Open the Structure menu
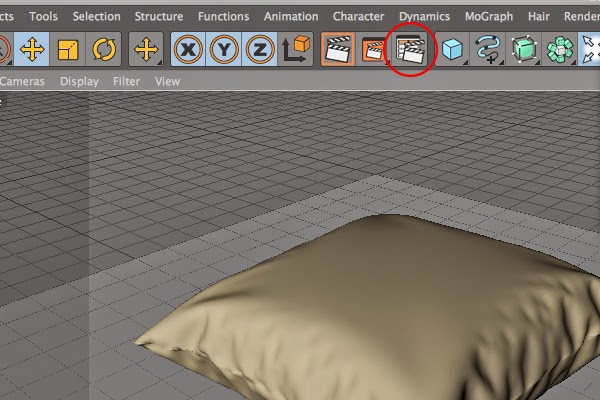 (159, 16)
